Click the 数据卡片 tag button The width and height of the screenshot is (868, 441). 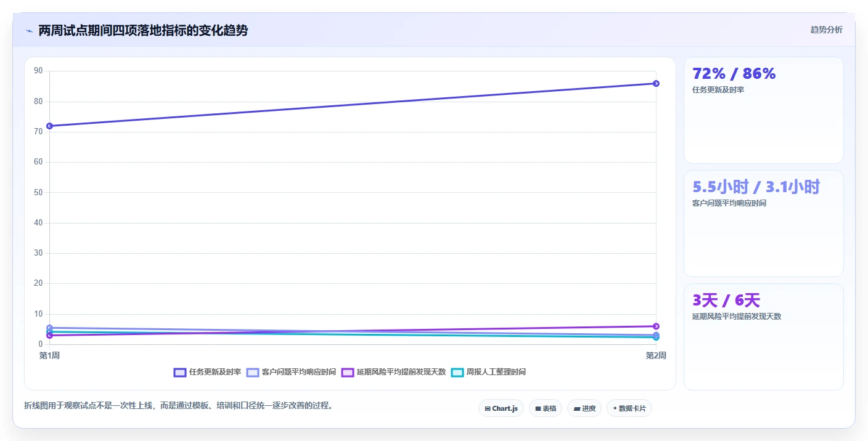point(629,408)
